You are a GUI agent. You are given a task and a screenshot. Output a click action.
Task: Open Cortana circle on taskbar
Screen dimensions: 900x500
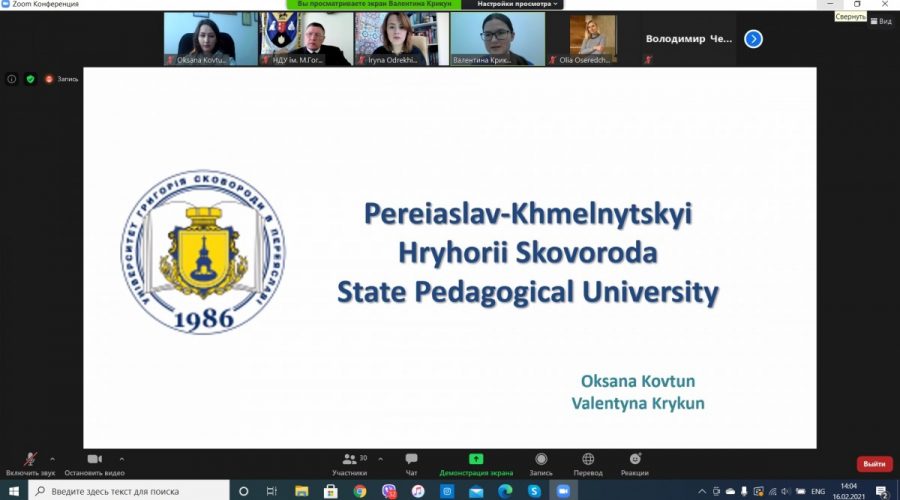coord(243,491)
